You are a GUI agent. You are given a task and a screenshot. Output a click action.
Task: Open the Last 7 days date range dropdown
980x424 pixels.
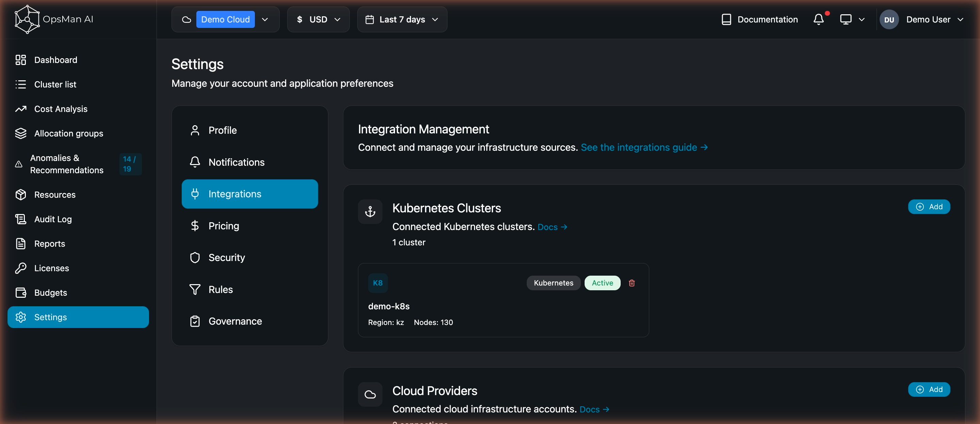(x=402, y=19)
